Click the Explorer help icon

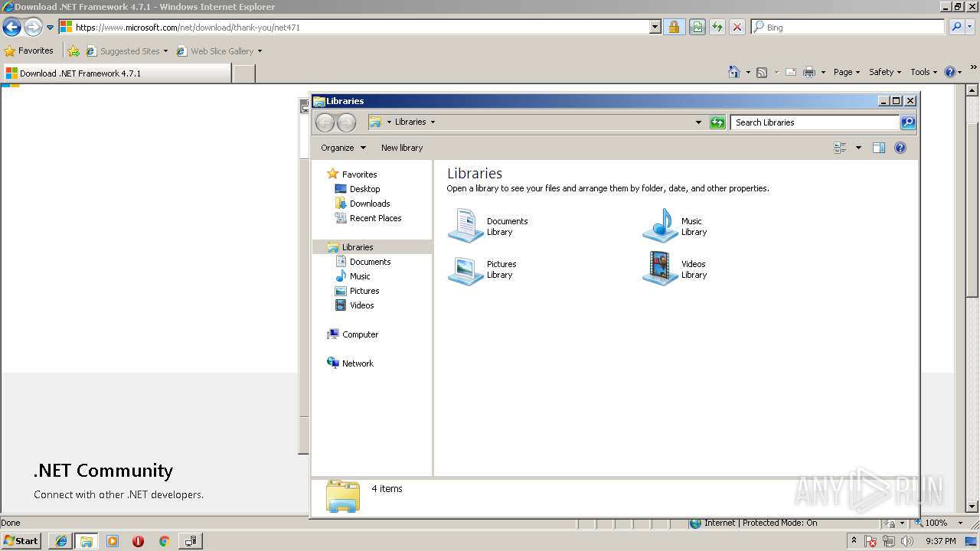(x=900, y=148)
